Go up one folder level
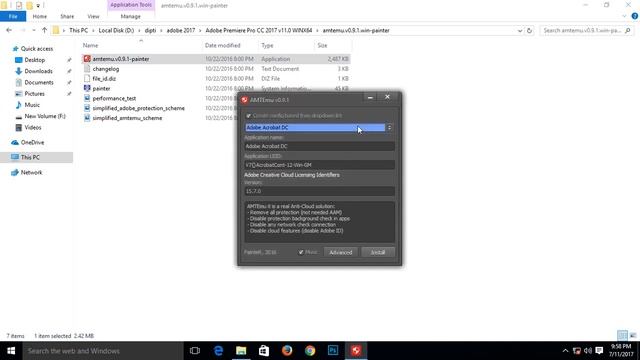 tap(44, 30)
